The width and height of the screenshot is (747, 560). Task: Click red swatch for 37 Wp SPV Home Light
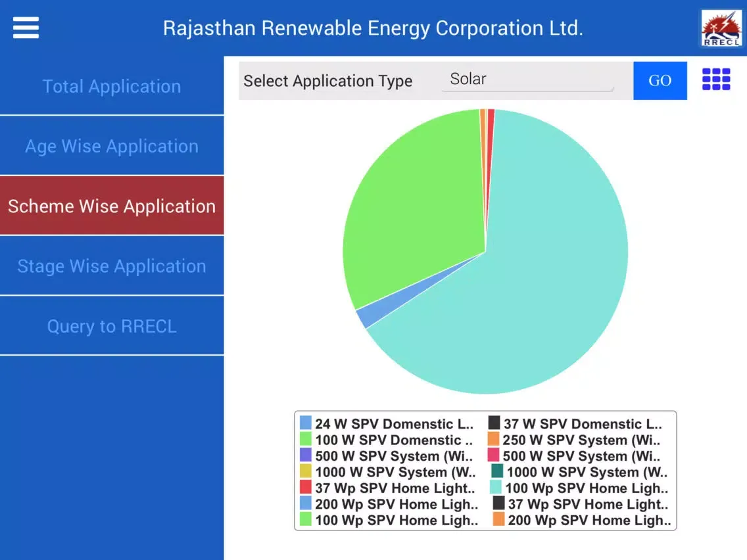coord(306,487)
